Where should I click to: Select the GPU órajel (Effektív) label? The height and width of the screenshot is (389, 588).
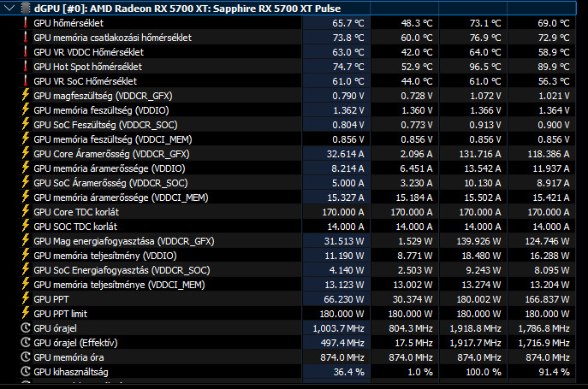coord(75,343)
